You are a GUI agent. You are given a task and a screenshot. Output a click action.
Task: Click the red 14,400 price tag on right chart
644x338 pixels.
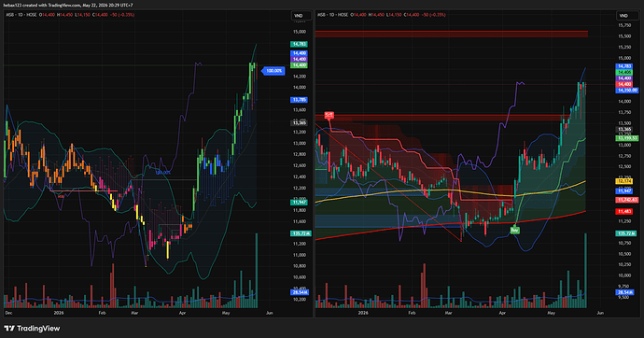coord(623,84)
